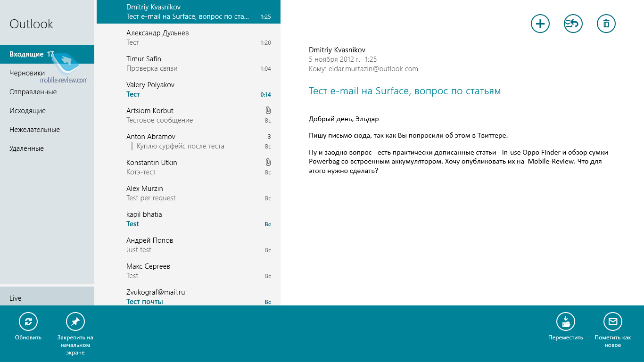
Task: Click the email subject heading in reading pane
Action: tap(405, 91)
